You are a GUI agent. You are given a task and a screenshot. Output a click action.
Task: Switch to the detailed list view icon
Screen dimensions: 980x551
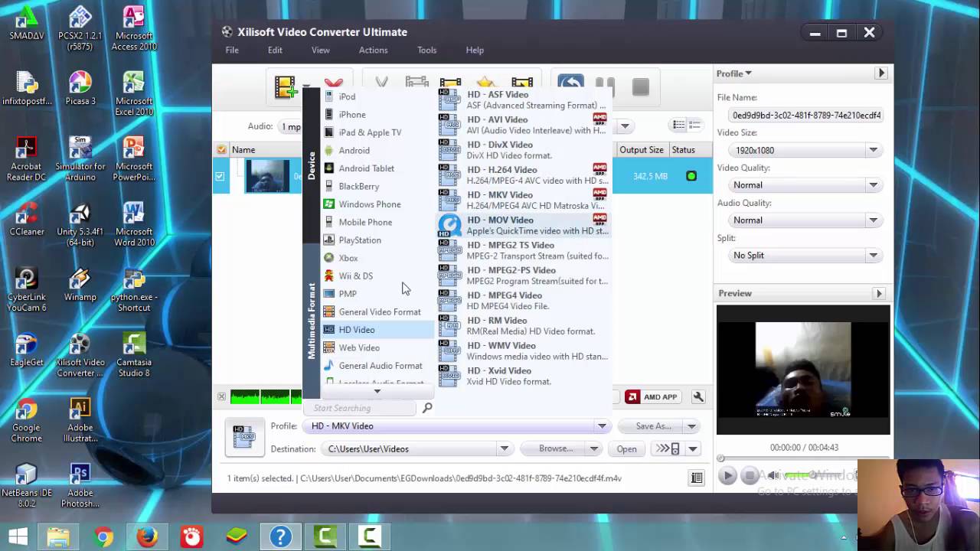click(x=678, y=126)
